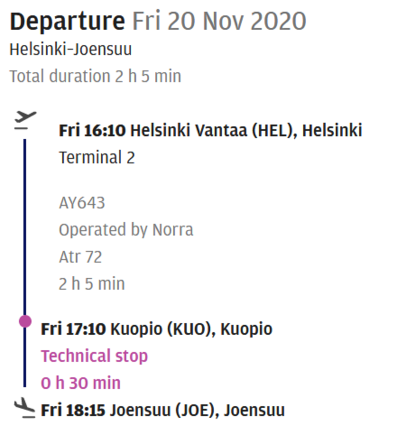Click Fri 17:10 Kuopio stop time
The height and width of the screenshot is (435, 397).
73,329
